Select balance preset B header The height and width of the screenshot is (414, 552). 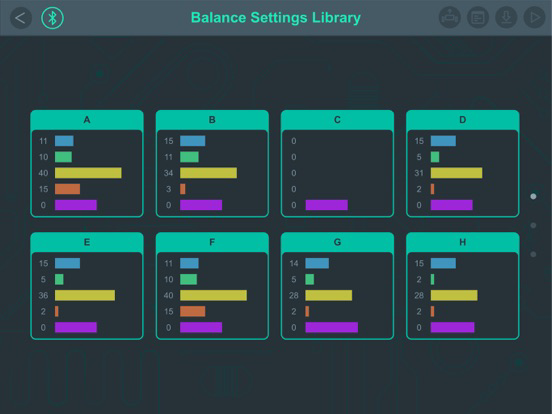(212, 120)
